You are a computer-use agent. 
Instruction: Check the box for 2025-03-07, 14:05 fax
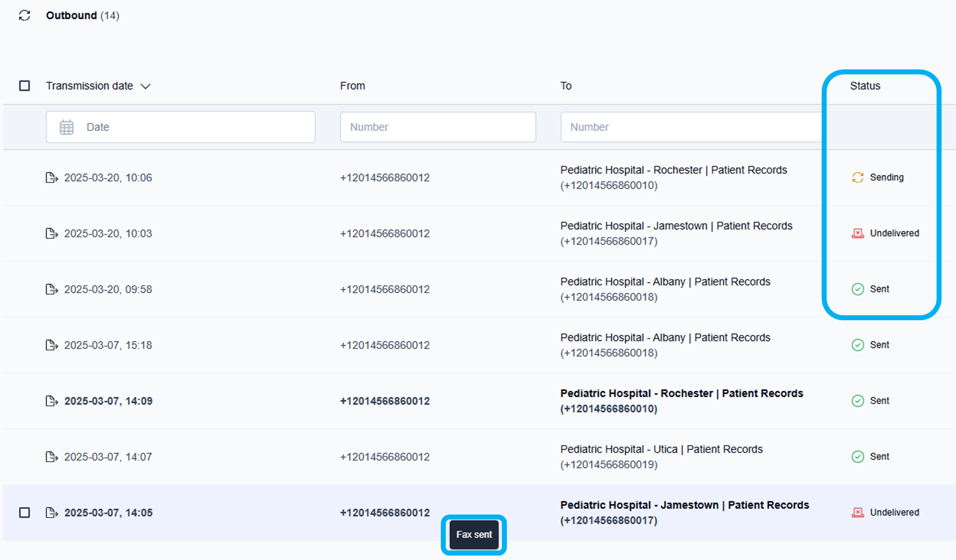pos(24,512)
